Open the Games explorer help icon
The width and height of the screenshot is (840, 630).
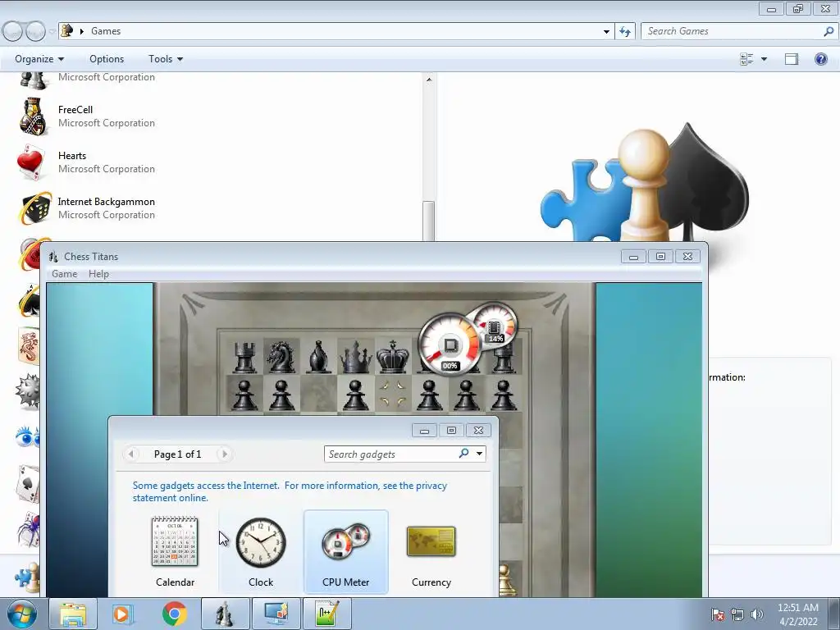[x=820, y=59]
